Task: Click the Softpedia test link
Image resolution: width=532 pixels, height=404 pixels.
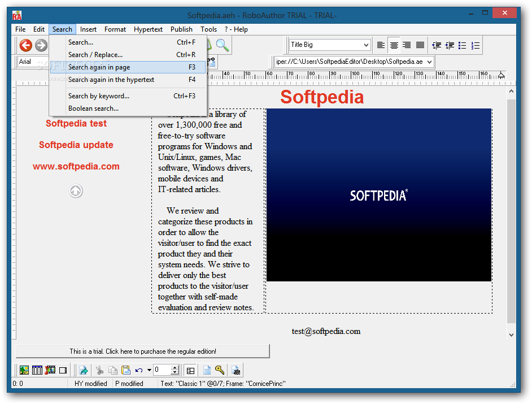Action: pos(76,123)
